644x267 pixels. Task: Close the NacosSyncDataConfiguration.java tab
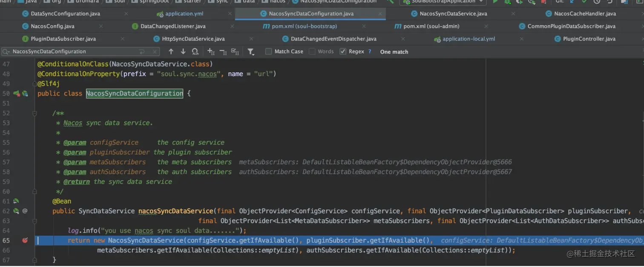380,14
